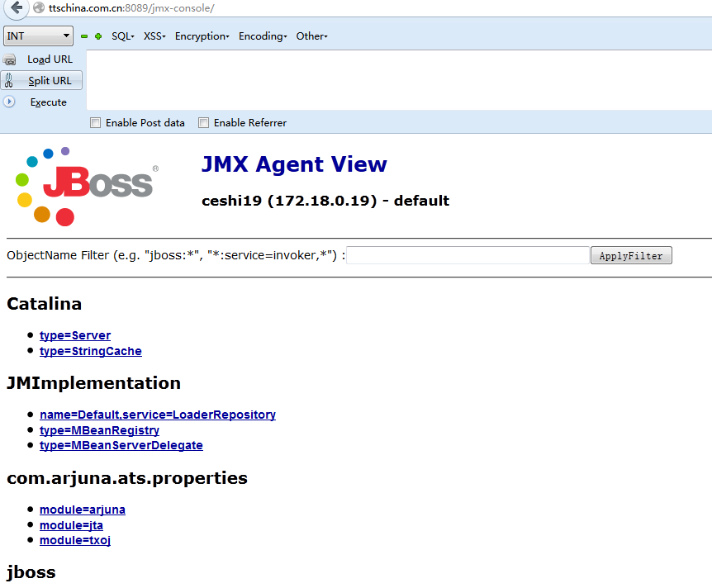Click the JBoss logo image
The image size is (712, 588).
(x=86, y=186)
